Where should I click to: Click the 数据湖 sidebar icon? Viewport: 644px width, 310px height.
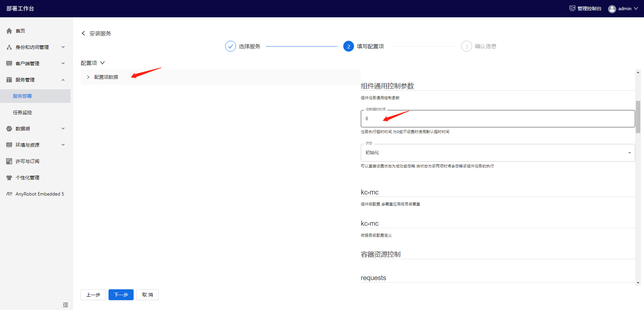(x=9, y=129)
